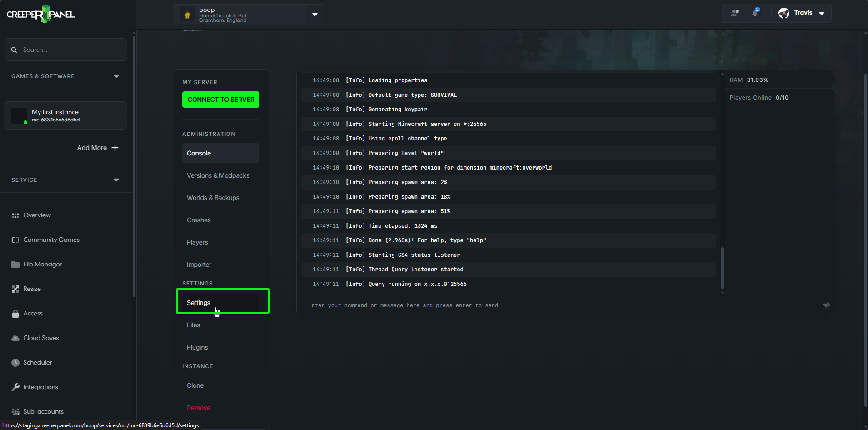This screenshot has width=868, height=430.
Task: Click the user chat icon in header
Action: click(735, 13)
